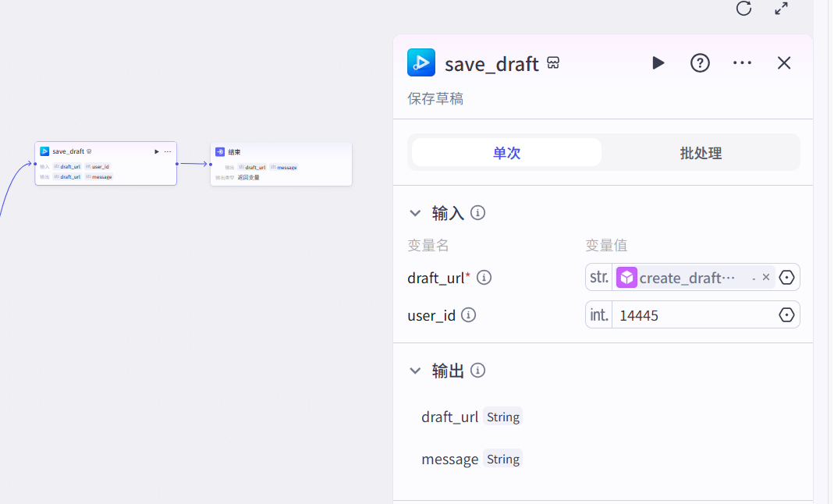Open the more menu on the save_draft canvas node

pos(167,151)
